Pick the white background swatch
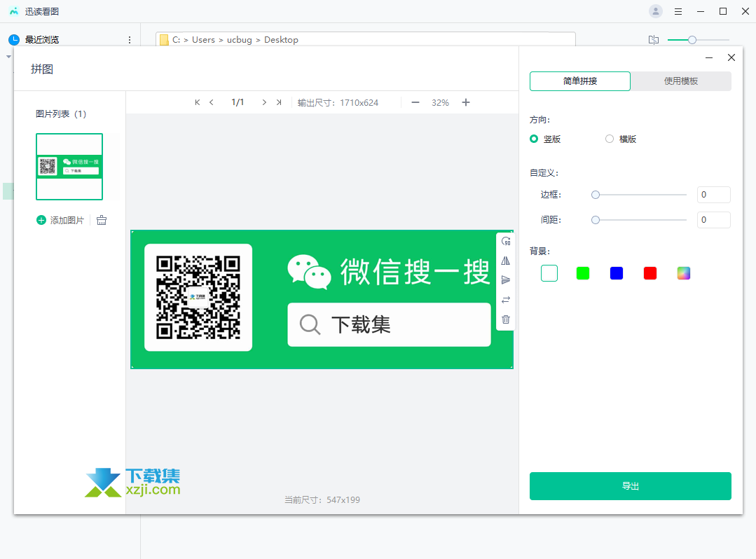 549,273
